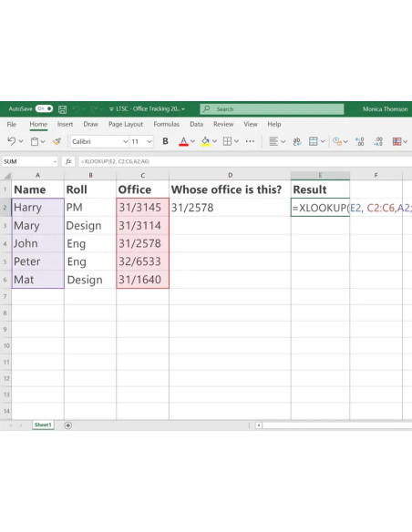Expand the alignment options arrow
Image resolution: width=412 pixels, height=532 pixels.
(x=283, y=141)
